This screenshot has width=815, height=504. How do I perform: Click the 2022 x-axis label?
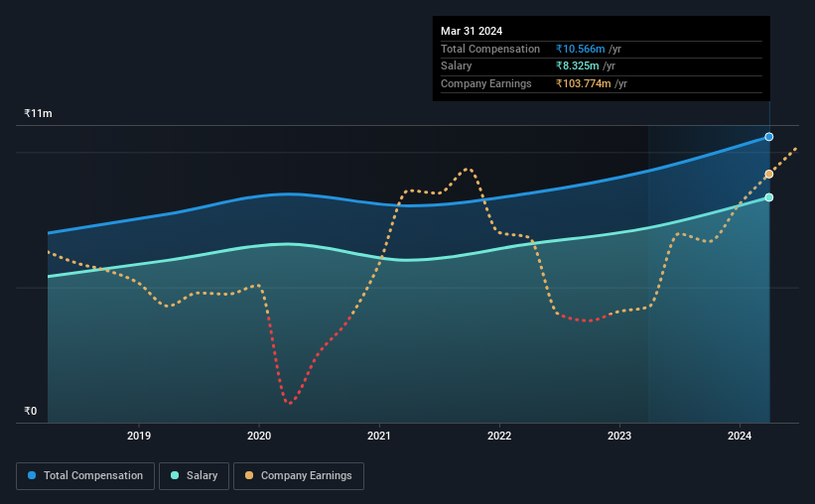pos(499,436)
